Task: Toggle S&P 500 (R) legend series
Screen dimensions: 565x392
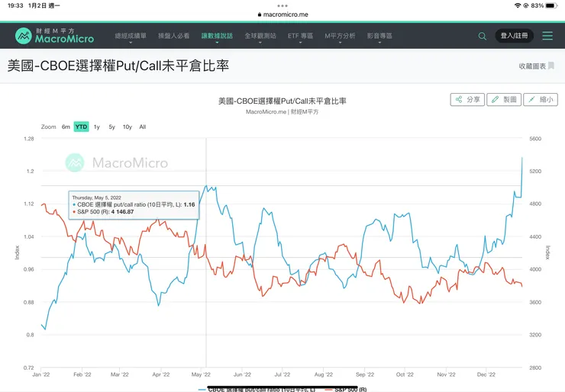Action: click(346, 389)
